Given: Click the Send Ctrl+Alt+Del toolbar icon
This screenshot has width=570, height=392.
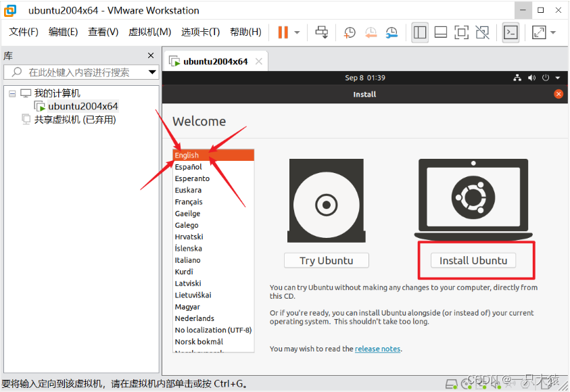Looking at the screenshot, I should 322,32.
